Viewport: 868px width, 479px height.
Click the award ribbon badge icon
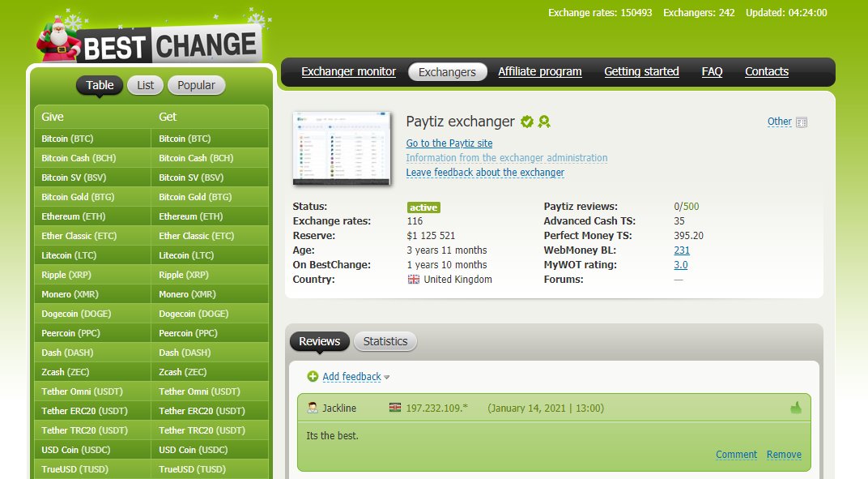click(x=544, y=122)
